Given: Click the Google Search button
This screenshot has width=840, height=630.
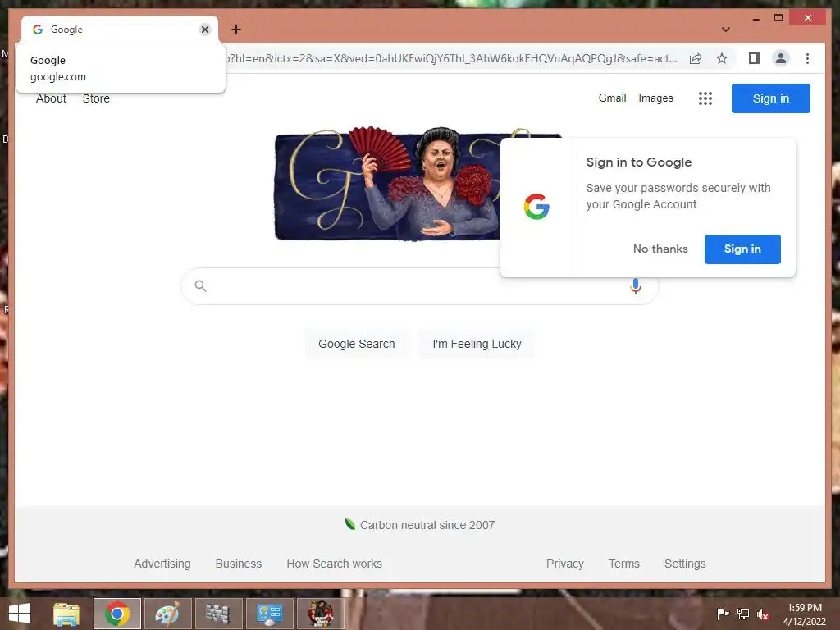Looking at the screenshot, I should pyautogui.click(x=356, y=344).
